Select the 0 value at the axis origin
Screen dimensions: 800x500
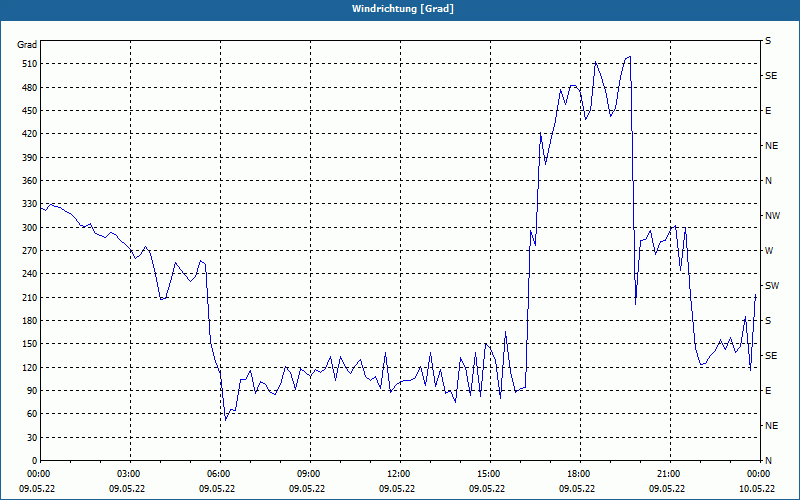(x=34, y=461)
